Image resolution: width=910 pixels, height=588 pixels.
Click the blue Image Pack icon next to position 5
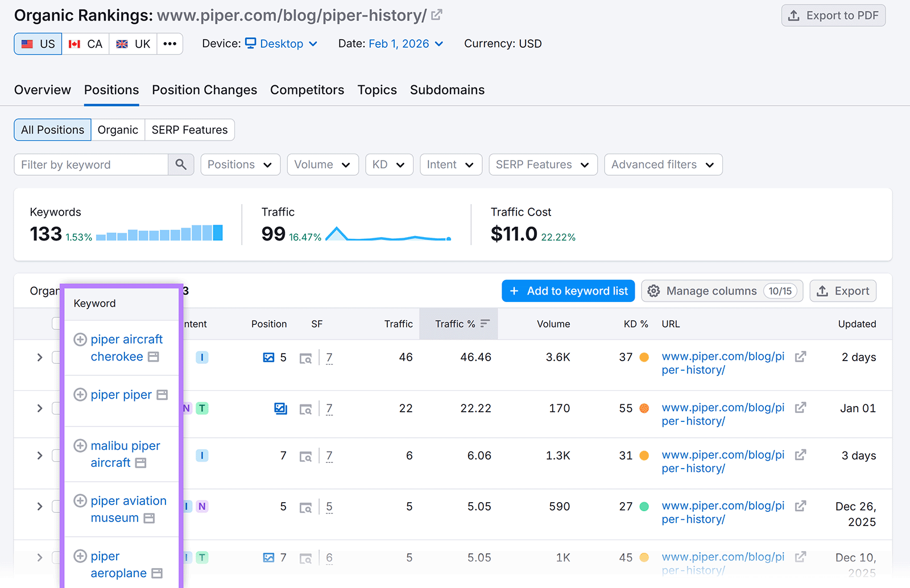(x=268, y=357)
